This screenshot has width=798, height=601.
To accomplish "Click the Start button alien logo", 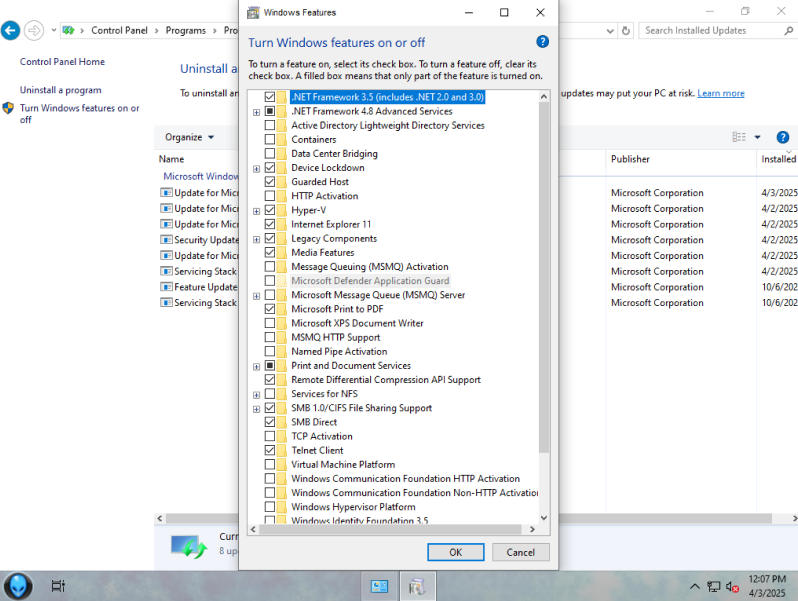I will tap(18, 586).
